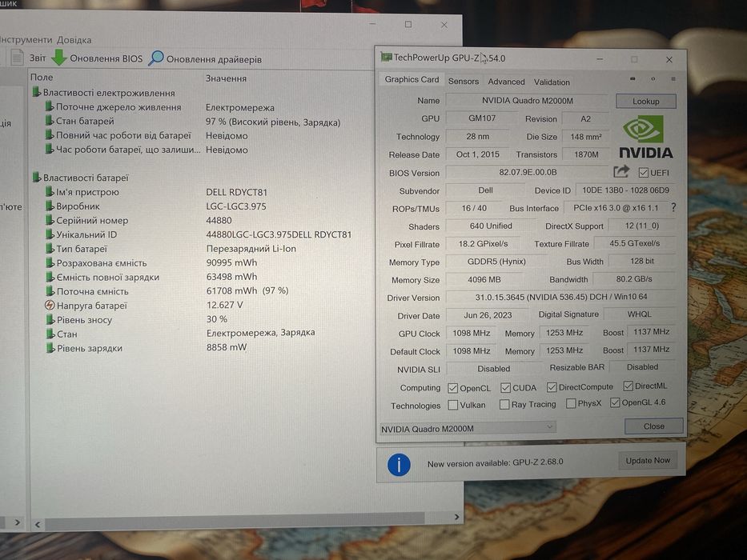Click the battery icon next to Тип батареї
Viewport: 747px width, 560px height.
click(50, 248)
